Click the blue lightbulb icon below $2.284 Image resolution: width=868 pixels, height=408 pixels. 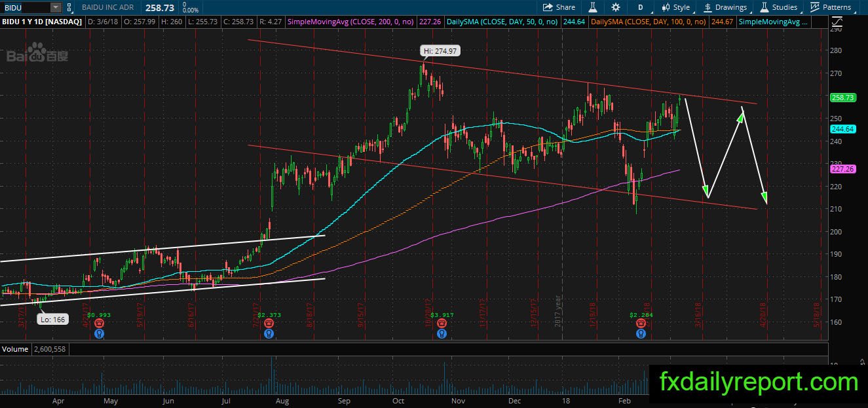coord(640,333)
